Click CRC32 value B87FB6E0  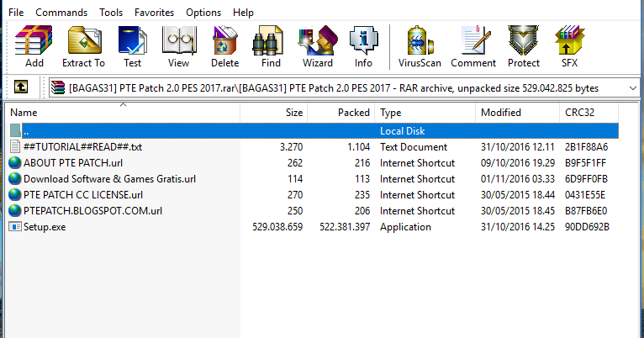[586, 211]
